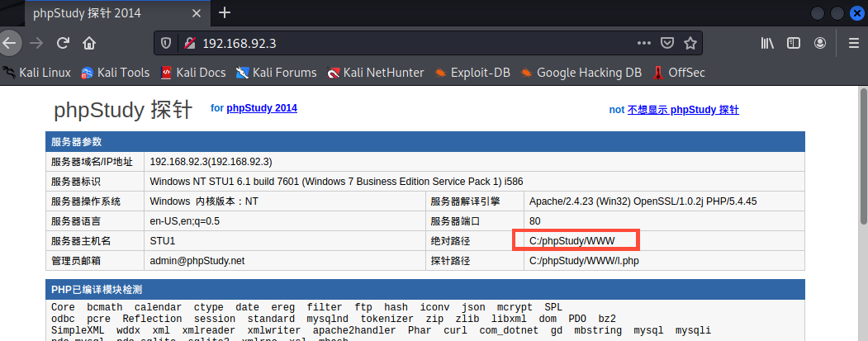Viewport: 868px width, 341px height.
Task: Click the mbstring module name
Action: [598, 331]
